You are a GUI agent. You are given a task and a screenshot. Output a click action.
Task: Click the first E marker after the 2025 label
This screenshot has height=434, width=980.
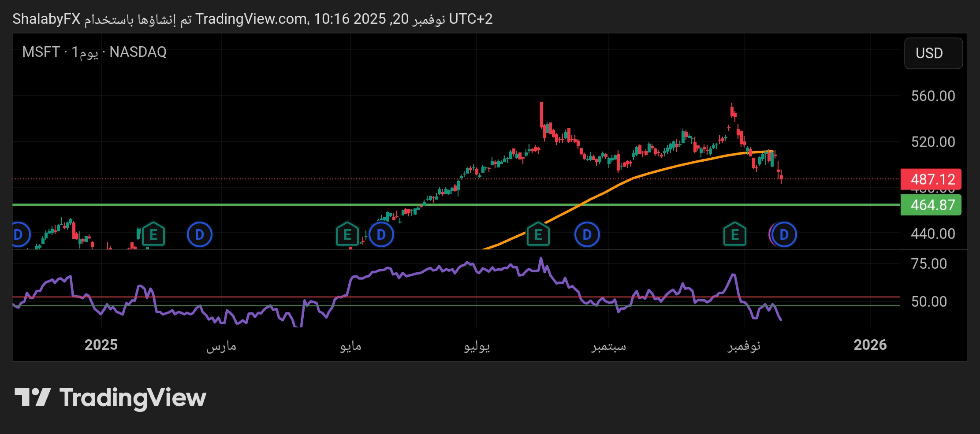(153, 234)
